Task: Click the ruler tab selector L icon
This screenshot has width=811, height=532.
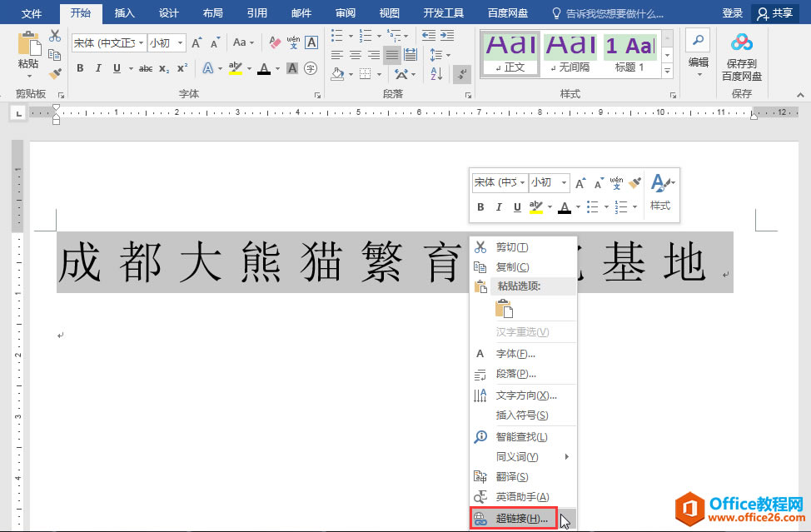Action: (x=18, y=113)
